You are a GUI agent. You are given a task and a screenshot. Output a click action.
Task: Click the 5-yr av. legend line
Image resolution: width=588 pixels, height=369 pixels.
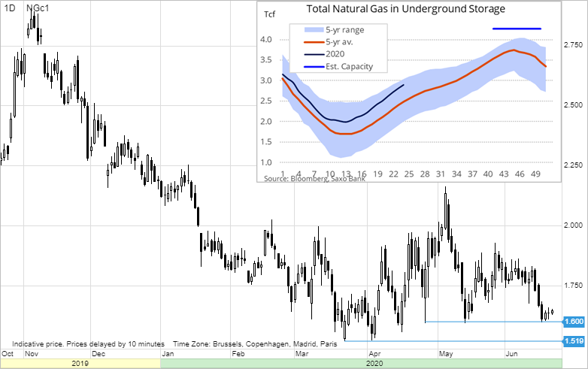314,42
